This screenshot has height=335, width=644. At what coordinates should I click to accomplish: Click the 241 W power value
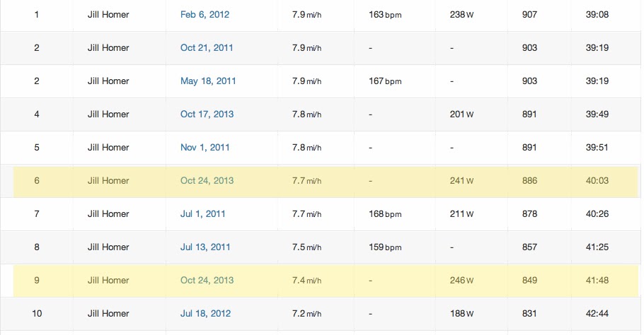click(461, 181)
